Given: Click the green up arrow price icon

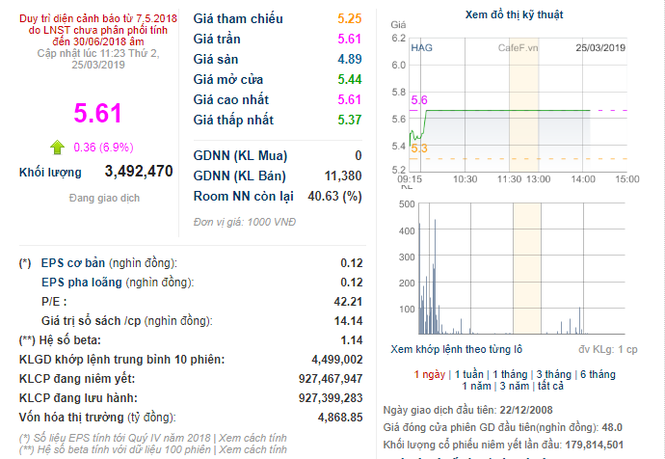Looking at the screenshot, I should 57,147.
